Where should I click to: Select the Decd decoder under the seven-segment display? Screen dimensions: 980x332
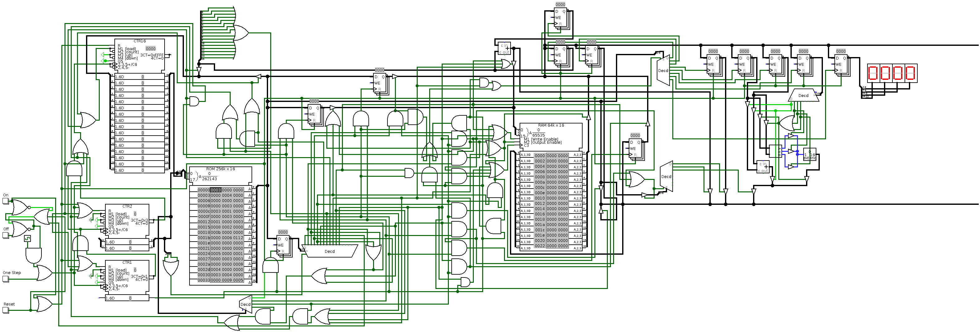tap(804, 95)
